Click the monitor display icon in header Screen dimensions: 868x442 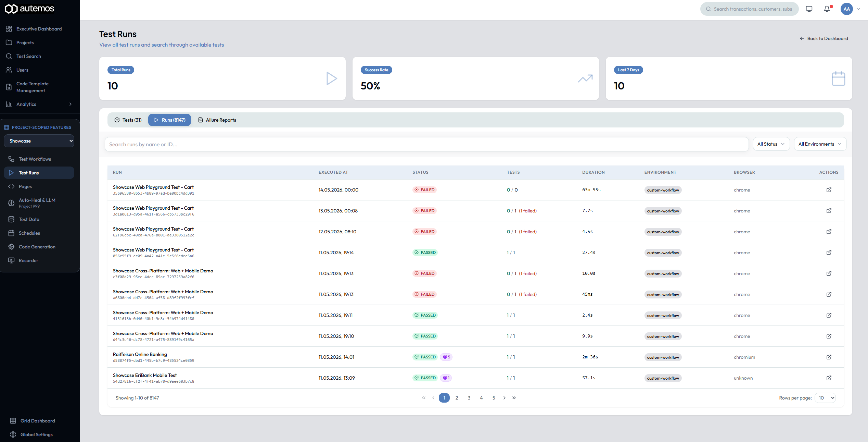809,9
